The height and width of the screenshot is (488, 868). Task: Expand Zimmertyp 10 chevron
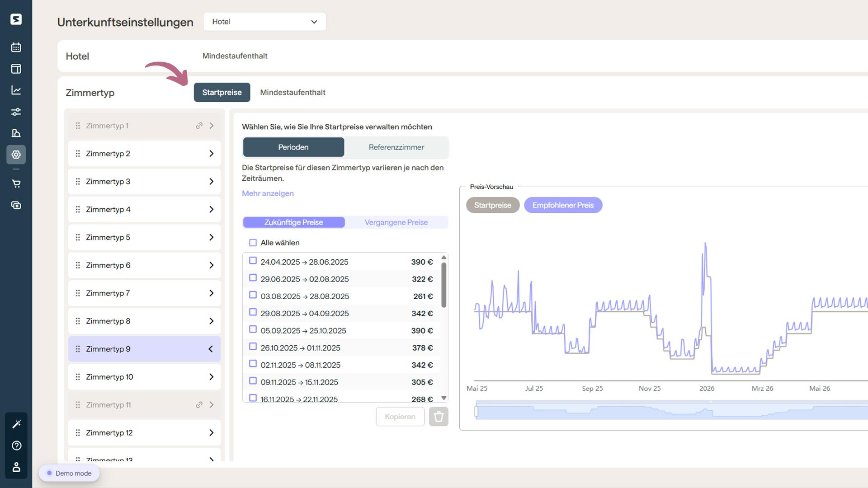[x=211, y=377]
